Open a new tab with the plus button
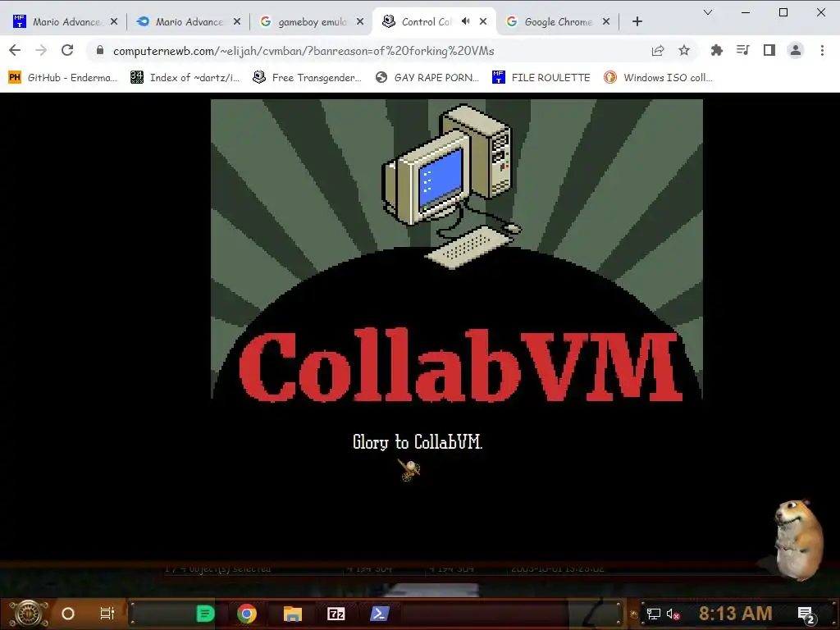Viewport: 840px width, 630px height. [637, 21]
